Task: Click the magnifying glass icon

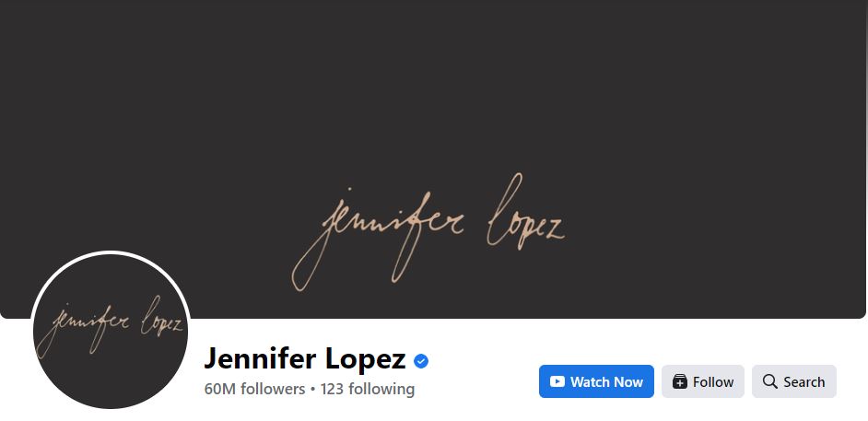Action: 770,381
